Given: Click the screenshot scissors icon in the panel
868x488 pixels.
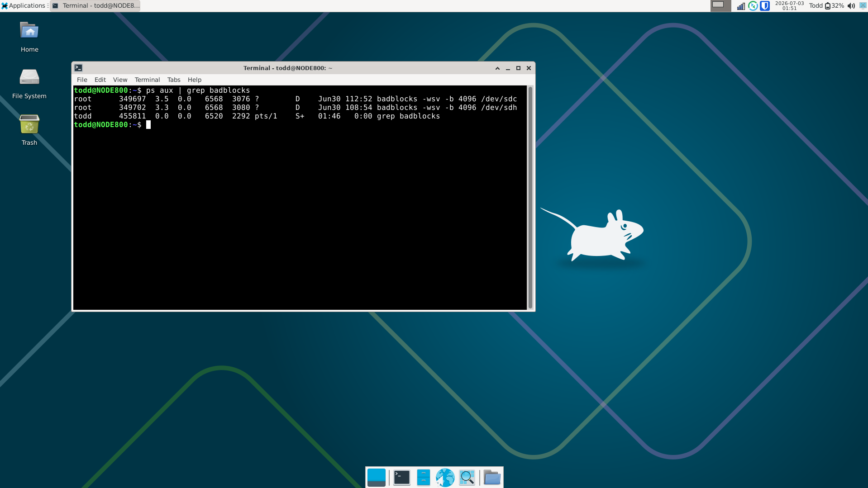Looking at the screenshot, I should tap(863, 5).
